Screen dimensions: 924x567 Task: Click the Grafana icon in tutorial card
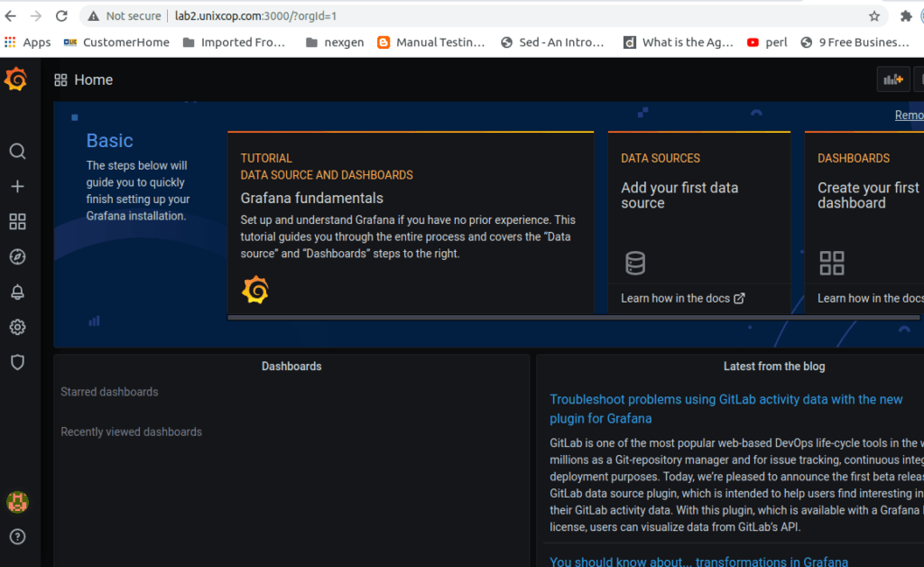tap(255, 290)
